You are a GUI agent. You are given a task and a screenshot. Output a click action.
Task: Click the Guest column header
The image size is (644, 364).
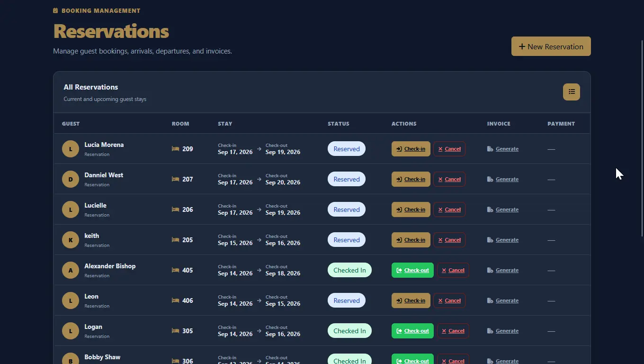coord(71,124)
